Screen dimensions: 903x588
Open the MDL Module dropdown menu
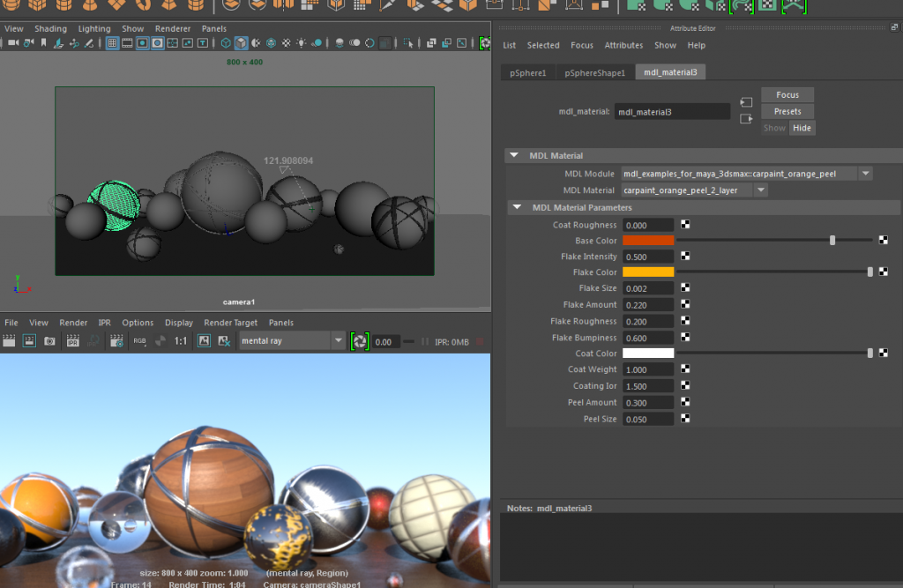pos(865,173)
